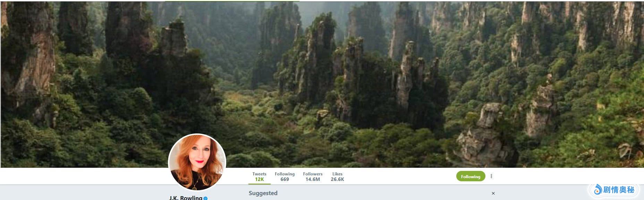Click the 14.6M followers count
Screen dimensions: 644x200
313,180
